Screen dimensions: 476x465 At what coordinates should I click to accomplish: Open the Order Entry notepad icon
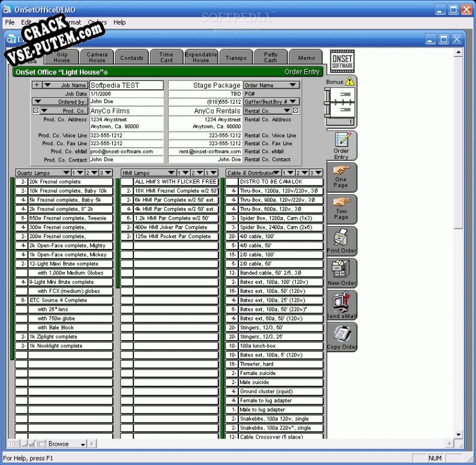pos(342,140)
